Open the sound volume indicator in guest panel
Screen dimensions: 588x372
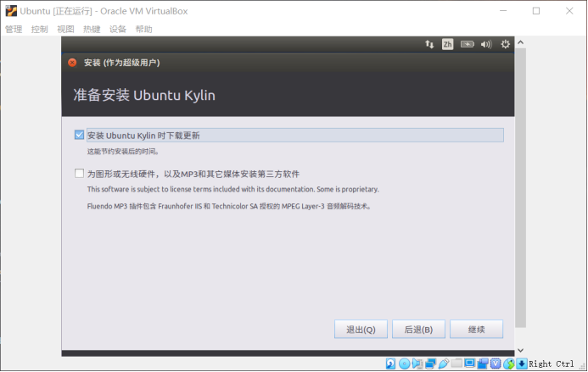tap(486, 44)
